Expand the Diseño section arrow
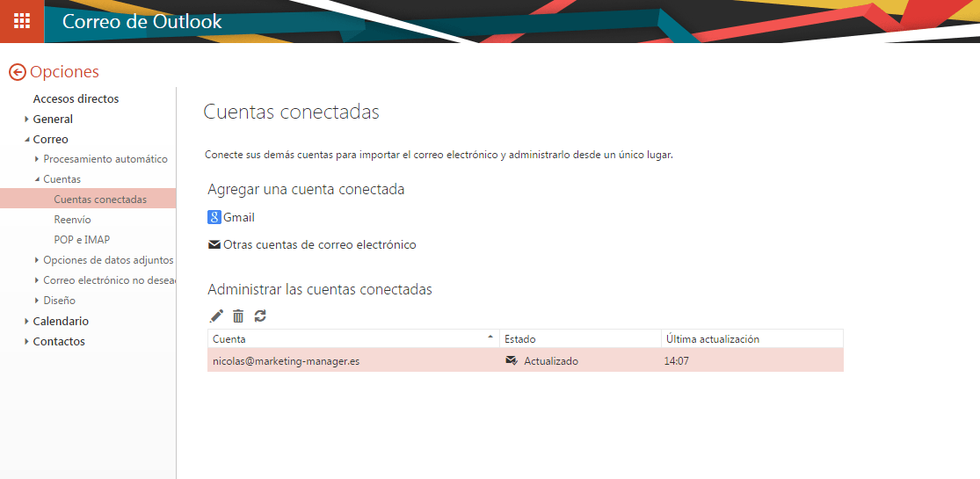The height and width of the screenshot is (479, 980). [x=37, y=301]
